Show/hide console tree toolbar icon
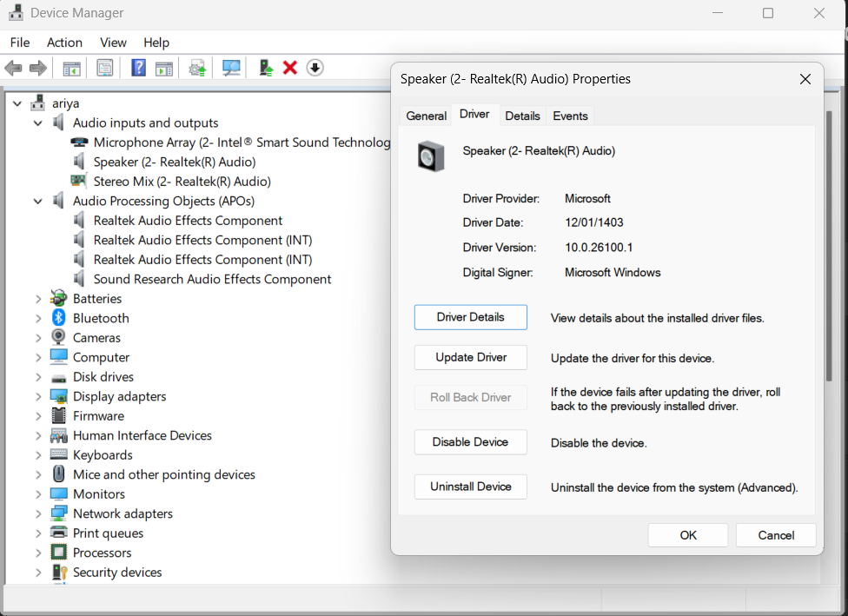 71,68
